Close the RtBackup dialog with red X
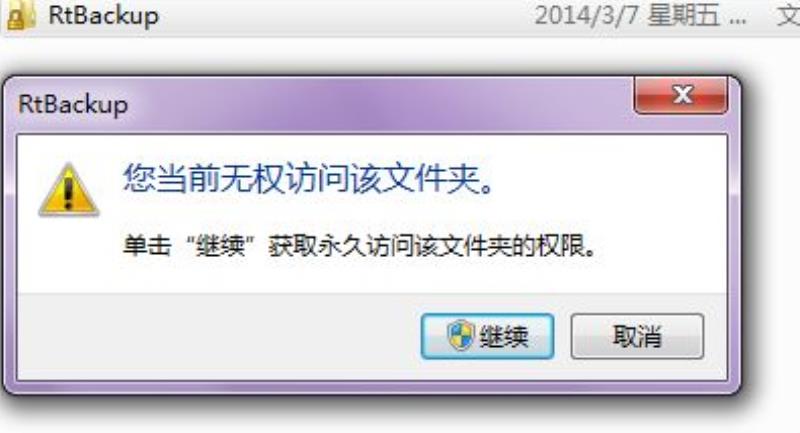 pyautogui.click(x=681, y=95)
